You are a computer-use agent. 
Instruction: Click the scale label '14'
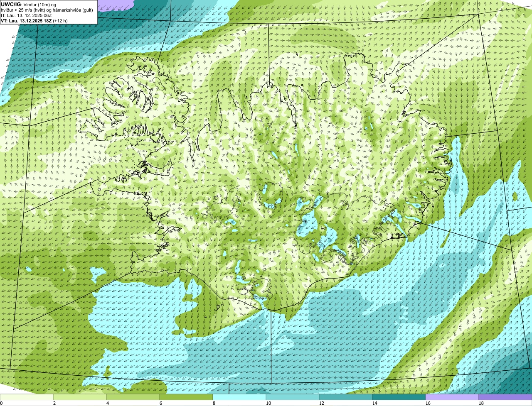click(x=375, y=403)
